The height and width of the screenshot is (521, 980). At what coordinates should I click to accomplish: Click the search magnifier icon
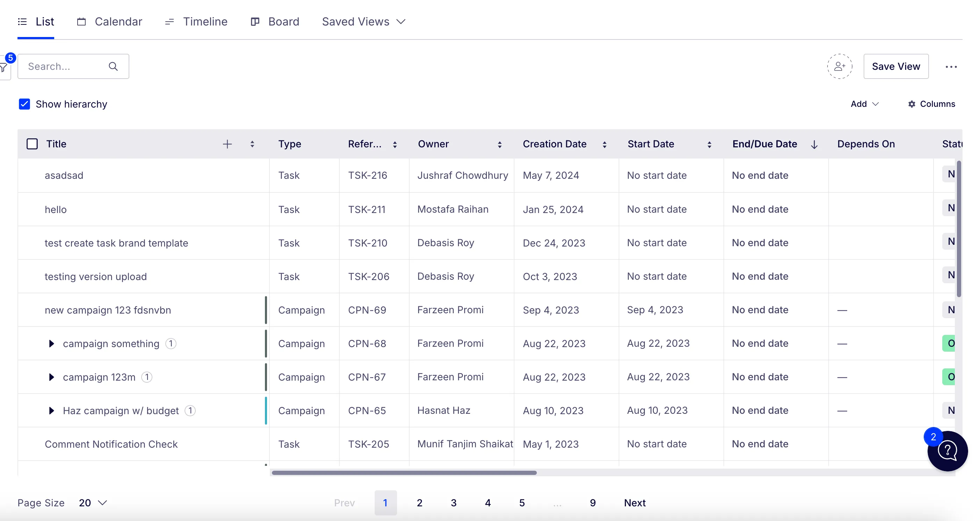pos(113,66)
